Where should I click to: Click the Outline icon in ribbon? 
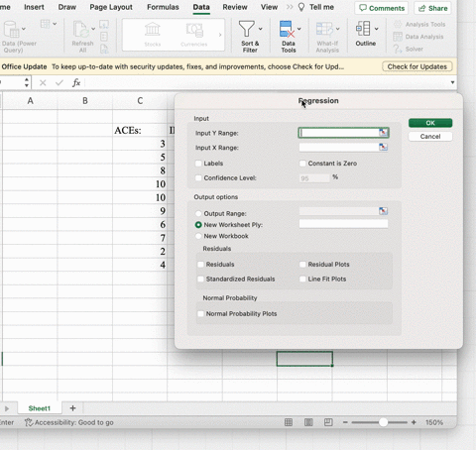point(363,29)
